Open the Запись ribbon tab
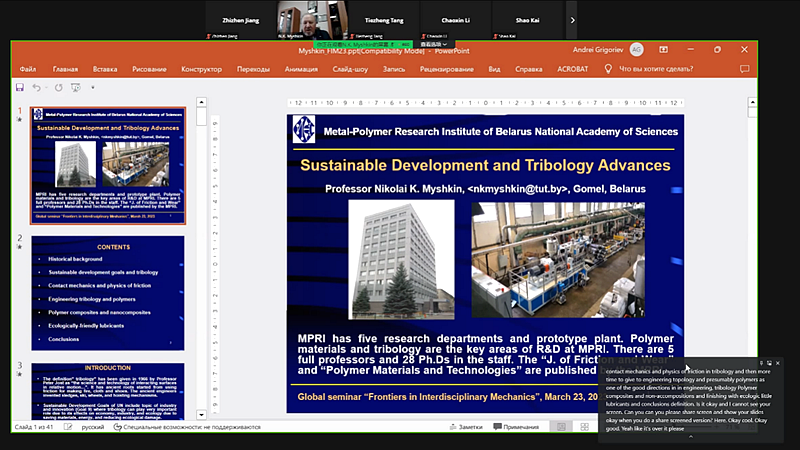Screen dimensions: 800x450 [394, 69]
